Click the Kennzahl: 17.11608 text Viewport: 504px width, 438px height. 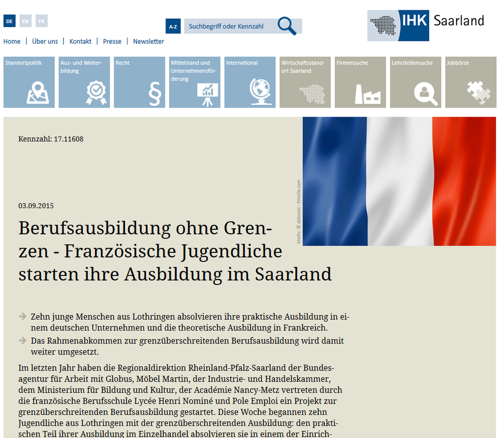tap(51, 139)
